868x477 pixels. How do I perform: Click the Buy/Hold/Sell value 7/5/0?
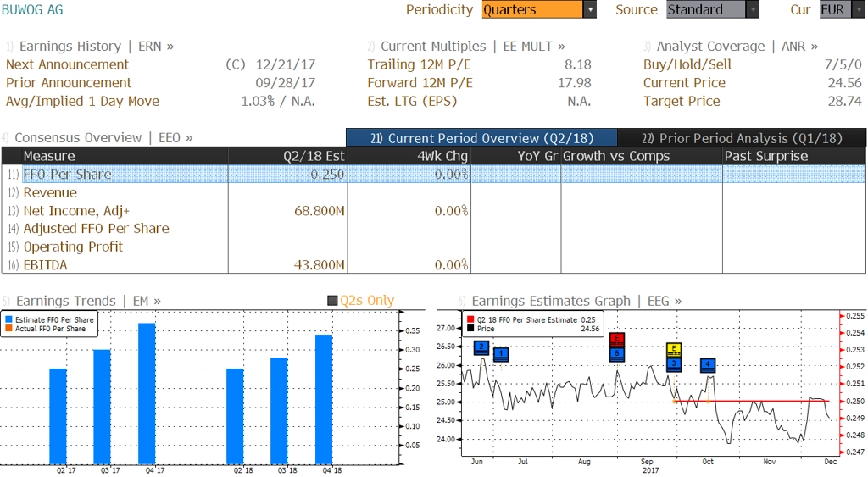coord(843,64)
